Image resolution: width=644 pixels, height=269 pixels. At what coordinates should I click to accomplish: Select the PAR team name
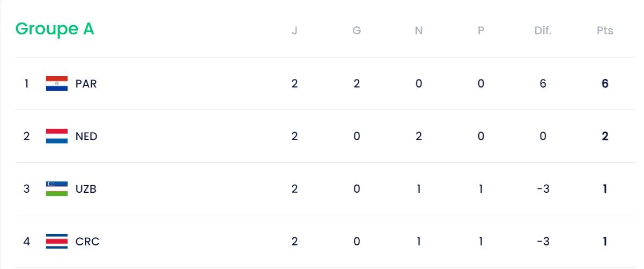pyautogui.click(x=86, y=84)
